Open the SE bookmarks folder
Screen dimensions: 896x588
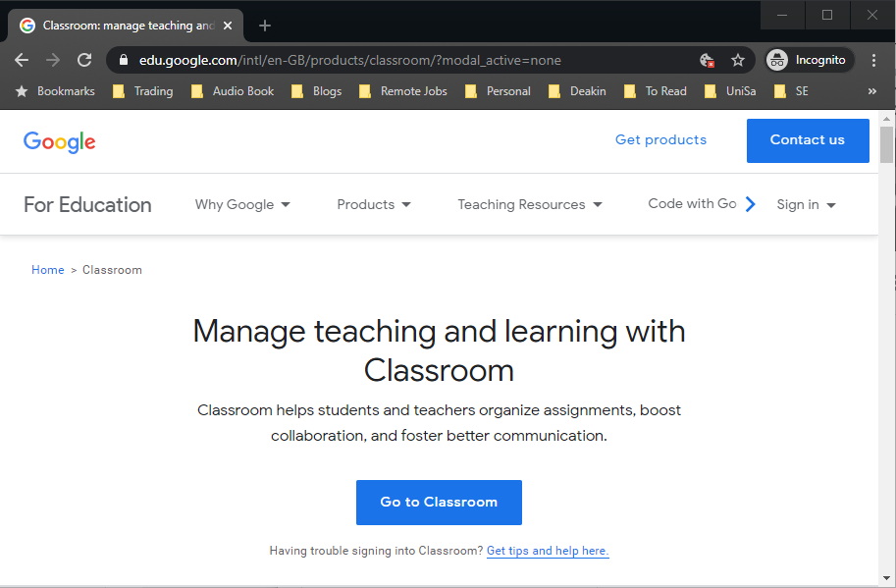point(791,91)
